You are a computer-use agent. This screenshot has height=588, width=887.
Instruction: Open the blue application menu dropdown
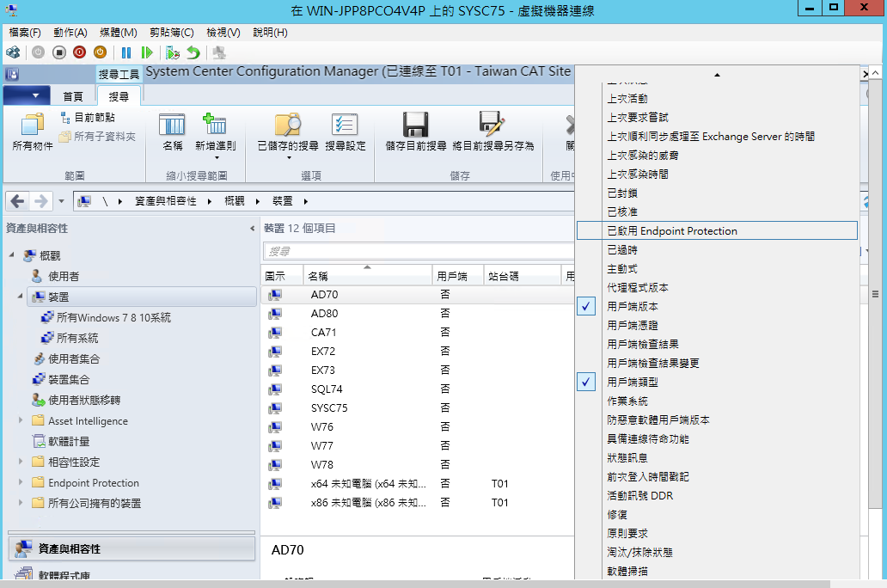(27, 95)
